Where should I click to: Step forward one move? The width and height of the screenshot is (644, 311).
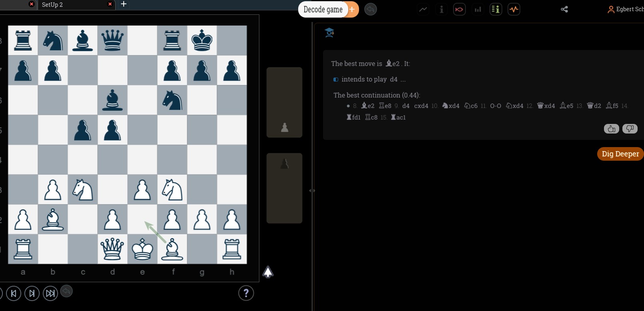[32, 293]
